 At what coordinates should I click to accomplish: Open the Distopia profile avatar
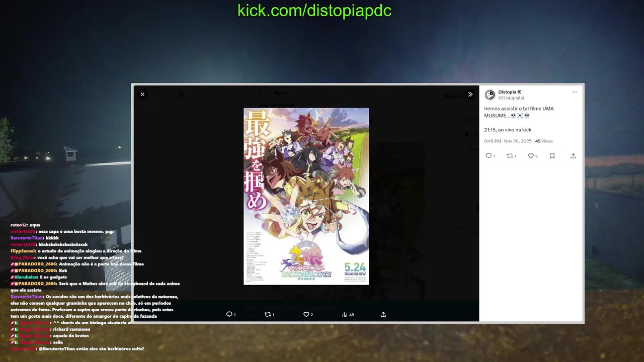[x=490, y=95]
